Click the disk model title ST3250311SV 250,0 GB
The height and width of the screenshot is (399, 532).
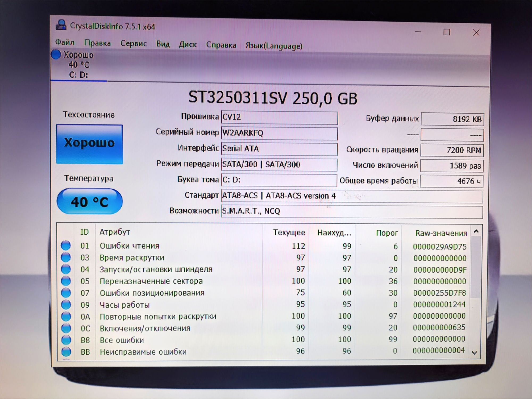tap(273, 98)
